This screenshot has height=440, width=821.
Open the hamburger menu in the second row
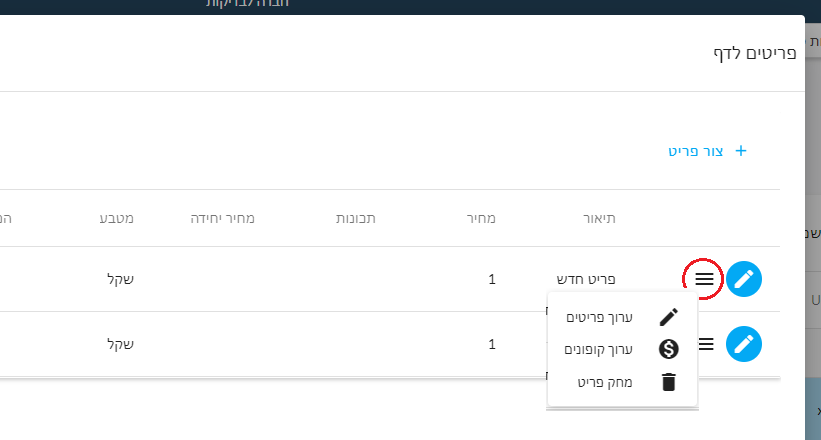(x=706, y=344)
